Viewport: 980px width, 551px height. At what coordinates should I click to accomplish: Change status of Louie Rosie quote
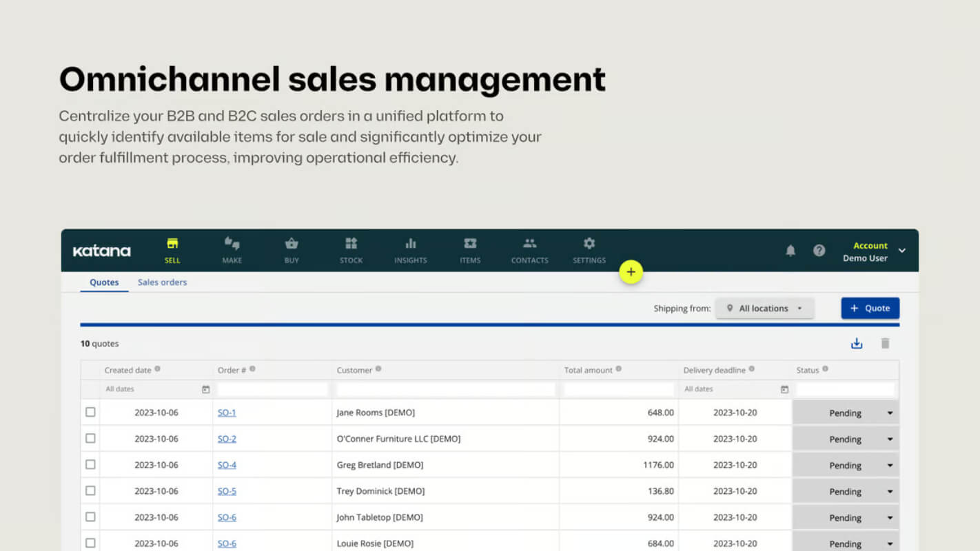click(x=846, y=543)
